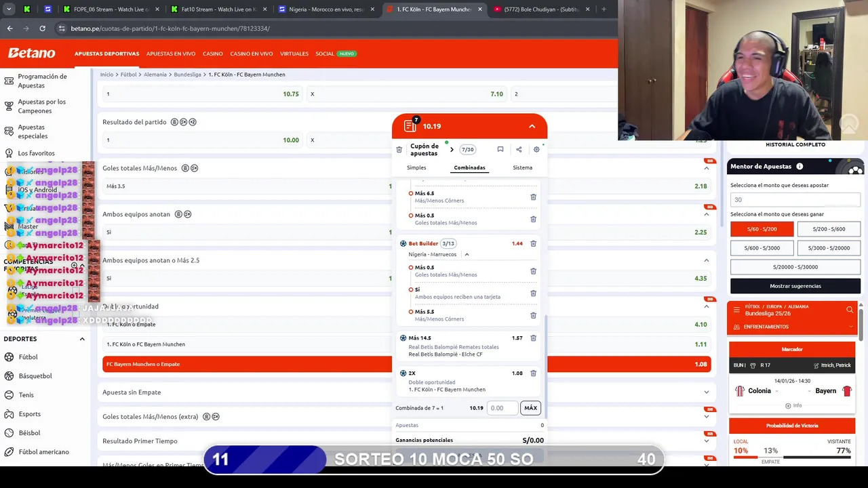The height and width of the screenshot is (488, 868).
Task: Go to Alemania in breadcrumb
Action: click(x=155, y=75)
